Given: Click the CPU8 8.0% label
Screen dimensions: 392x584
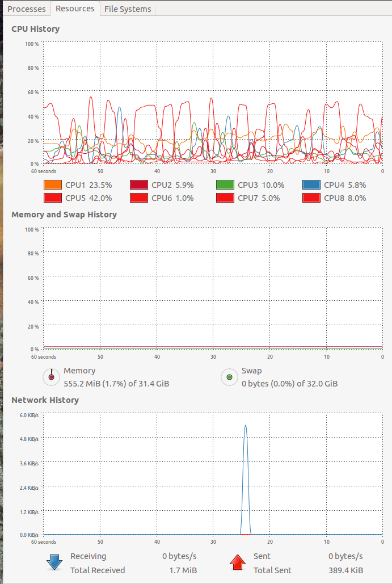Looking at the screenshot, I should coord(345,198).
